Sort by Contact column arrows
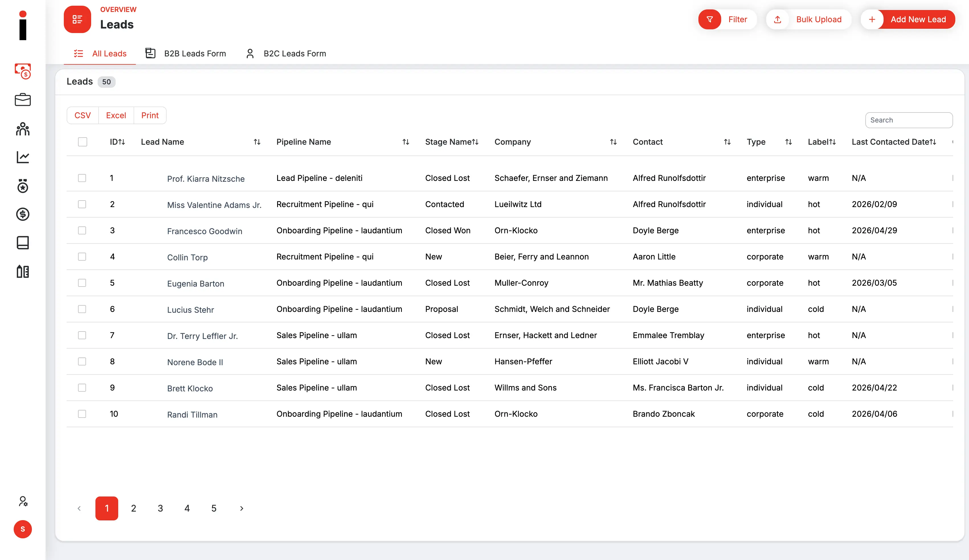This screenshot has height=560, width=969. coord(727,142)
